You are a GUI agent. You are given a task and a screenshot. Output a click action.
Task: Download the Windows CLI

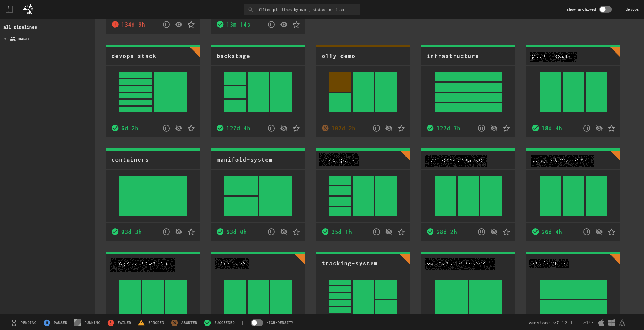click(x=612, y=323)
